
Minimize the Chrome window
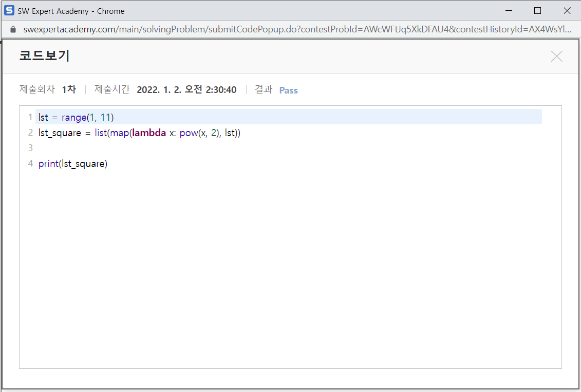tap(509, 11)
